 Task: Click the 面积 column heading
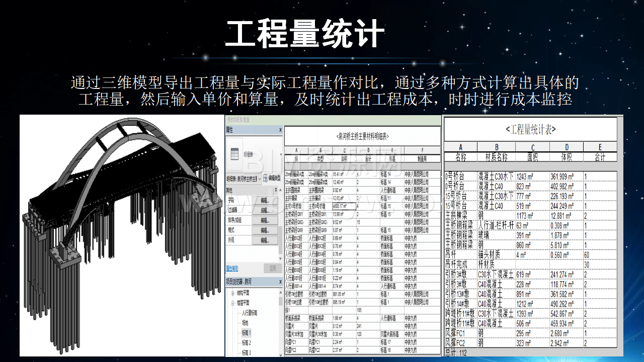click(533, 157)
